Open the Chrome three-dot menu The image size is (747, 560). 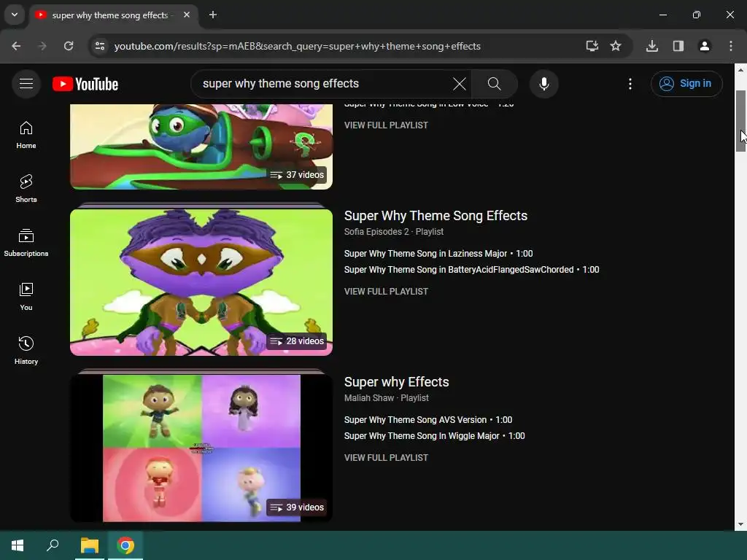coord(731,46)
